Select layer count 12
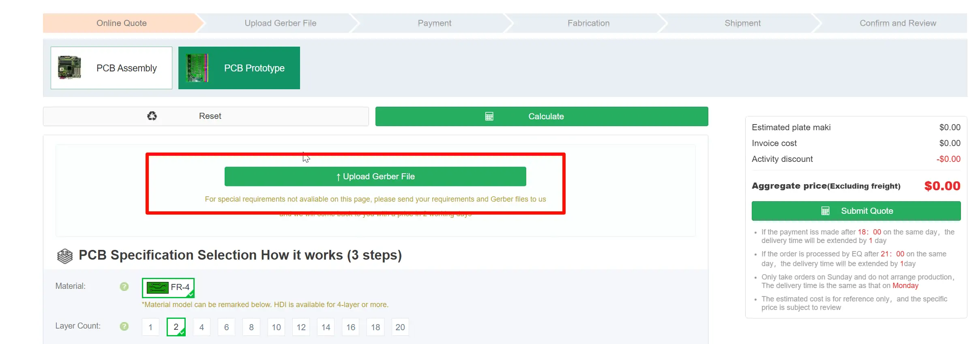 point(301,327)
